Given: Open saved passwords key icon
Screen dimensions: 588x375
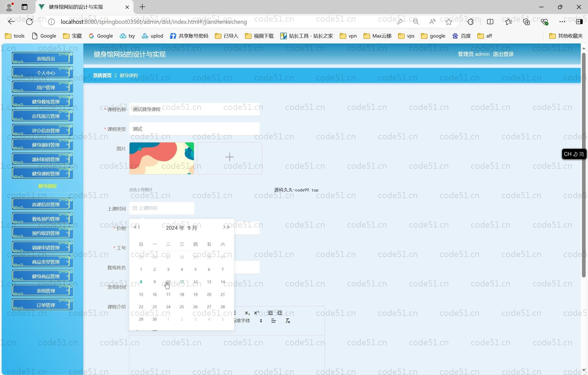Looking at the screenshot, I should (x=400, y=22).
